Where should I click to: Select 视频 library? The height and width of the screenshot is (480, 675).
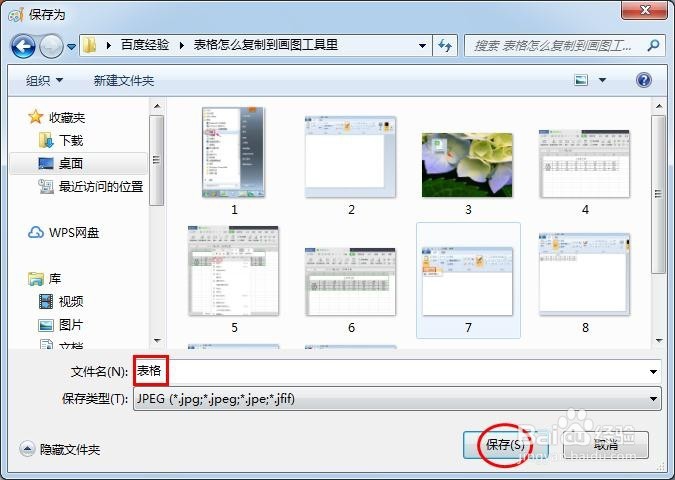(71, 301)
